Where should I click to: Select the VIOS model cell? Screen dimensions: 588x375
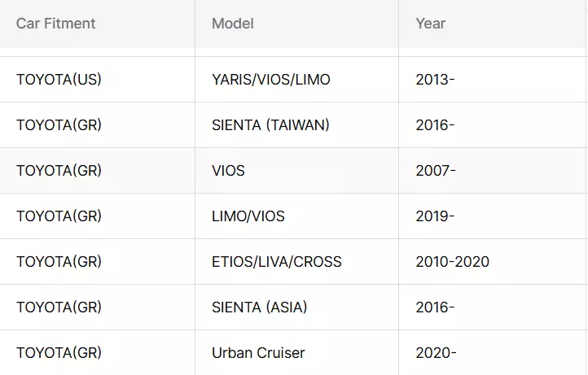pyautogui.click(x=296, y=171)
